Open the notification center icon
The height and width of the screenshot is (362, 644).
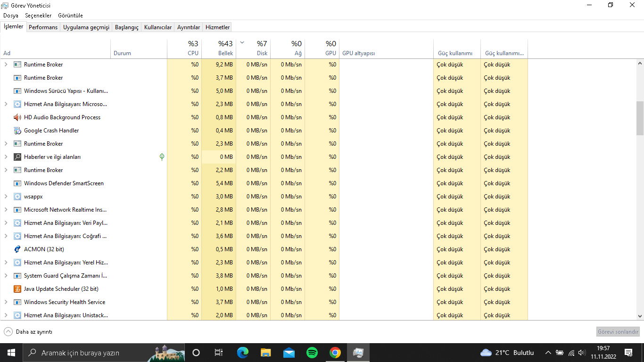(628, 353)
